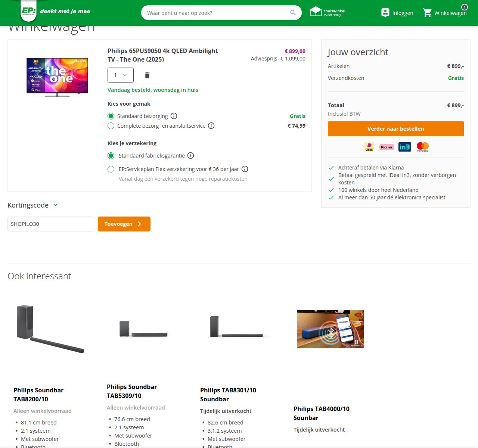The width and height of the screenshot is (478, 448).
Task: Open Philips Soundbar TAB5309/10 link
Action: (x=132, y=391)
